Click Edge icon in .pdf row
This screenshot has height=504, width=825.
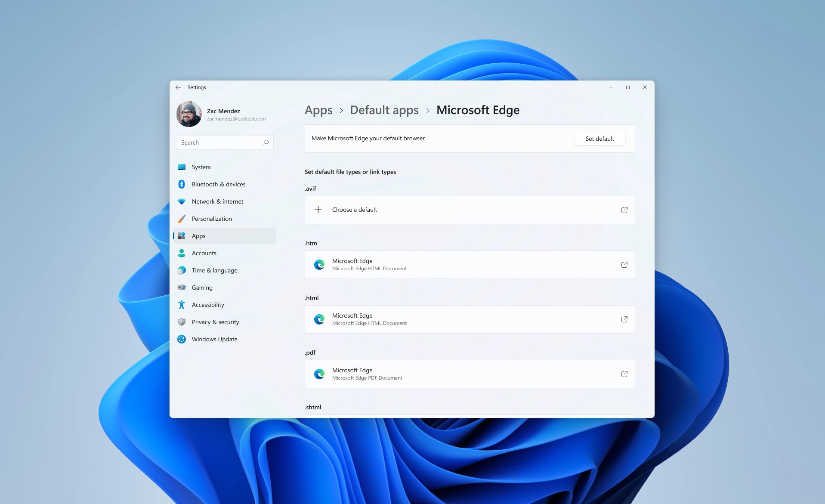point(319,374)
